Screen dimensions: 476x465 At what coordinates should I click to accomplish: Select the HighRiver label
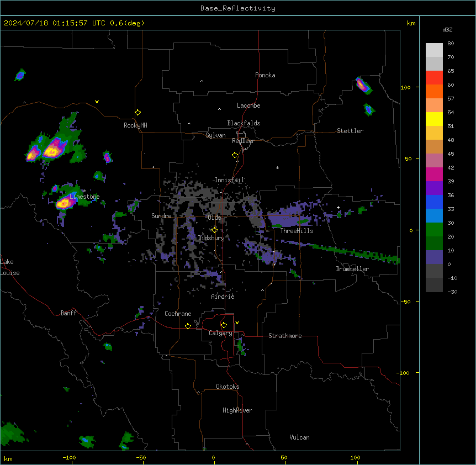[237, 410]
